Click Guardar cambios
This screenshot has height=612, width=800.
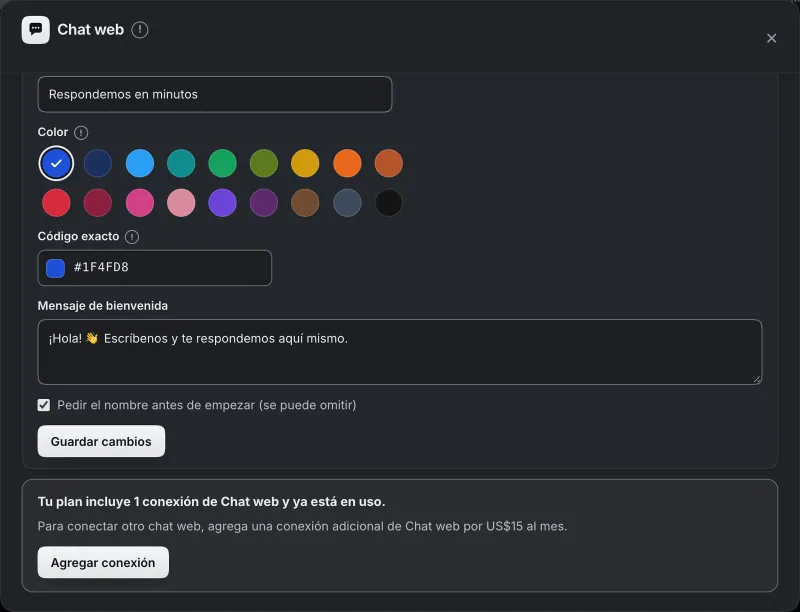pos(101,441)
